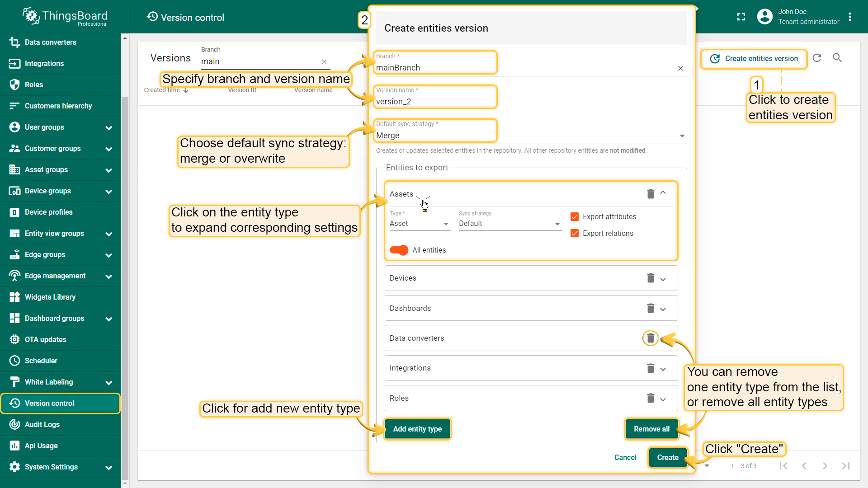
Task: Click the Create button
Action: pos(668,458)
